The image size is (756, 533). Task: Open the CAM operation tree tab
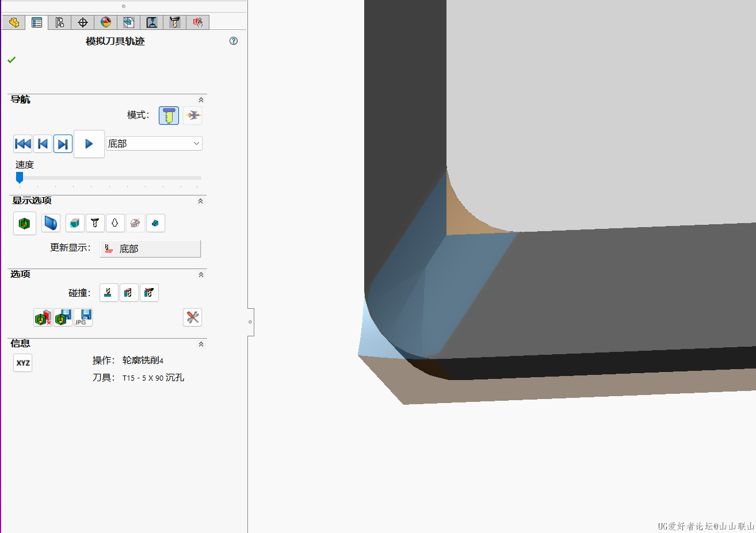coord(152,22)
